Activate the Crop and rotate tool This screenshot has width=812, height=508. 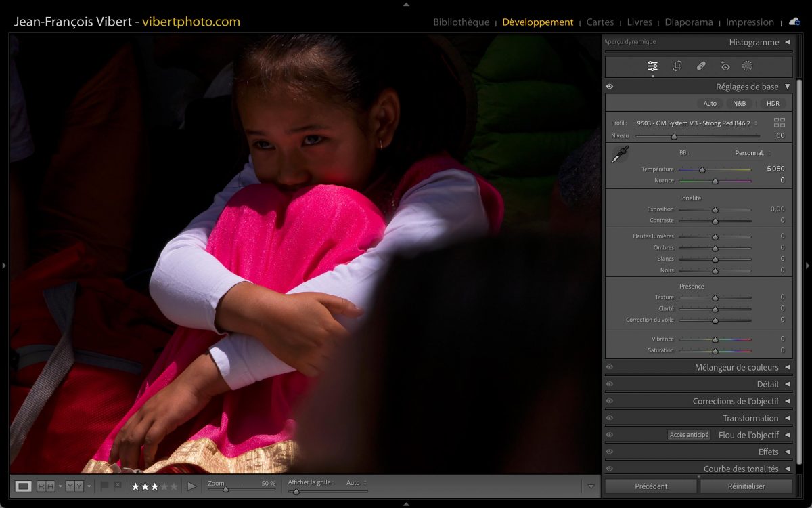click(x=677, y=66)
